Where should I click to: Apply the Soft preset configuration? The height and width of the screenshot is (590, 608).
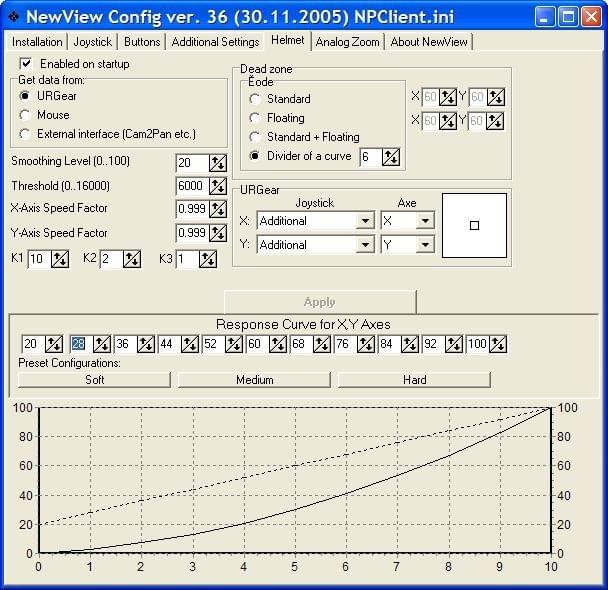[94, 380]
